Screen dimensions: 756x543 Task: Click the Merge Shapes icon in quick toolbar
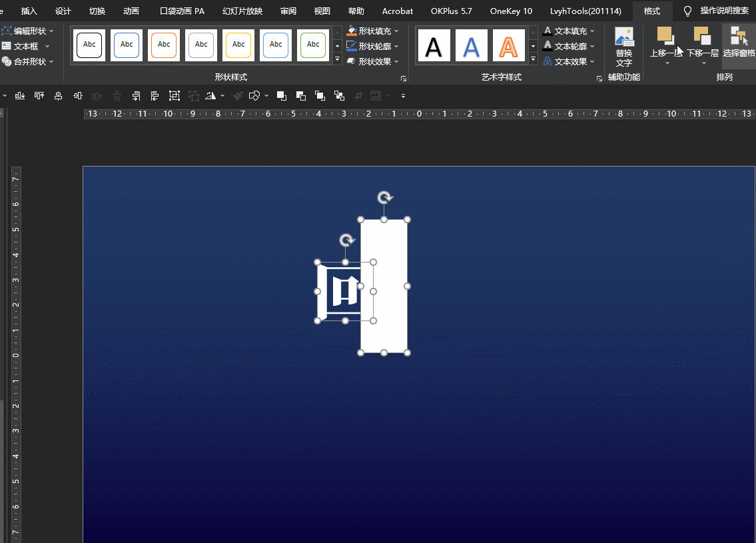click(x=254, y=96)
